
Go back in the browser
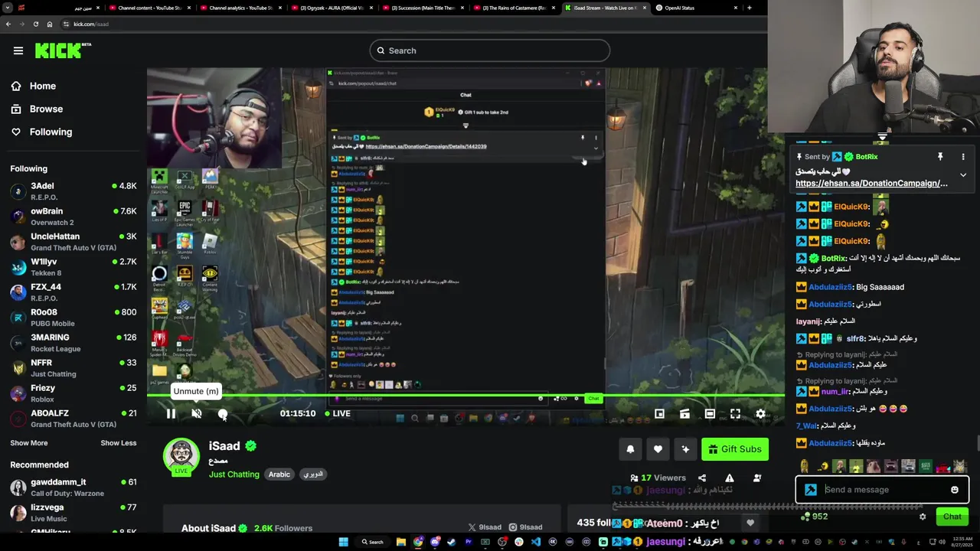click(8, 24)
